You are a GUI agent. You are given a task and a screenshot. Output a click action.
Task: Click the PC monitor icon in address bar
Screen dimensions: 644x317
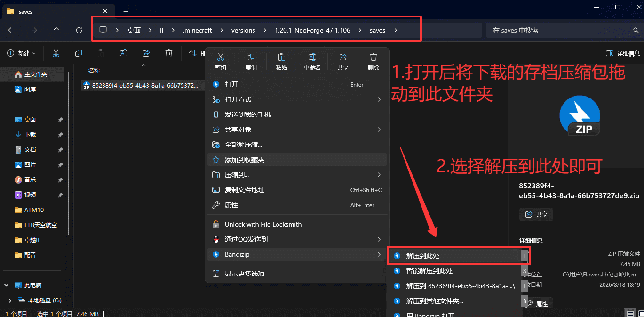[103, 30]
